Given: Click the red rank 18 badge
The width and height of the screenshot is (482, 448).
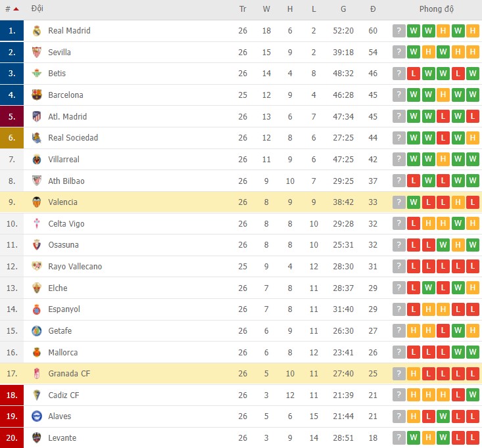Looking at the screenshot, I should point(12,395).
